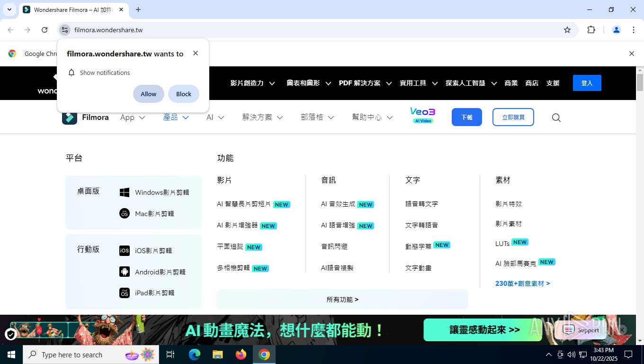Allow notifications from filmora.wondershare.tw

coord(148,94)
